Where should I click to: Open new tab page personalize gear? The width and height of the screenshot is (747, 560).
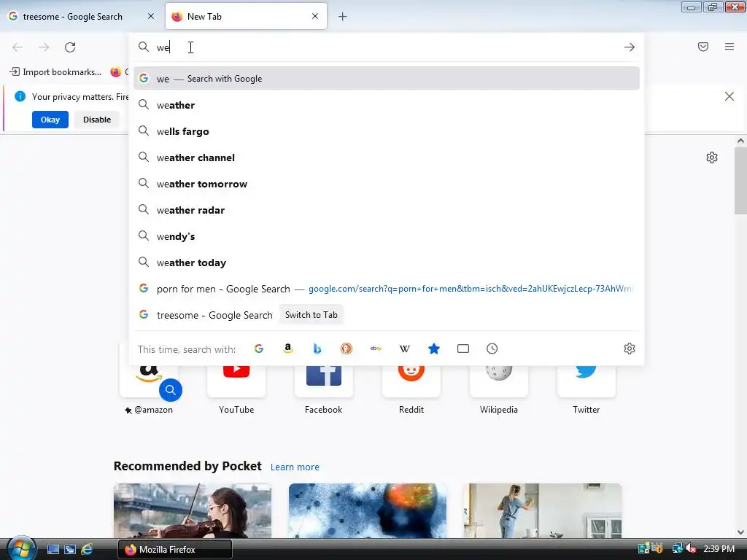(x=712, y=157)
